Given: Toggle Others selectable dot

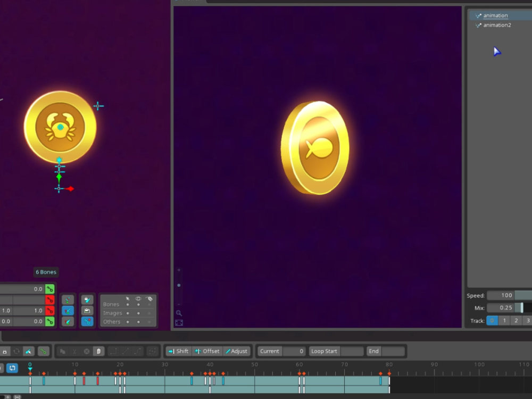Looking at the screenshot, I should tap(128, 322).
